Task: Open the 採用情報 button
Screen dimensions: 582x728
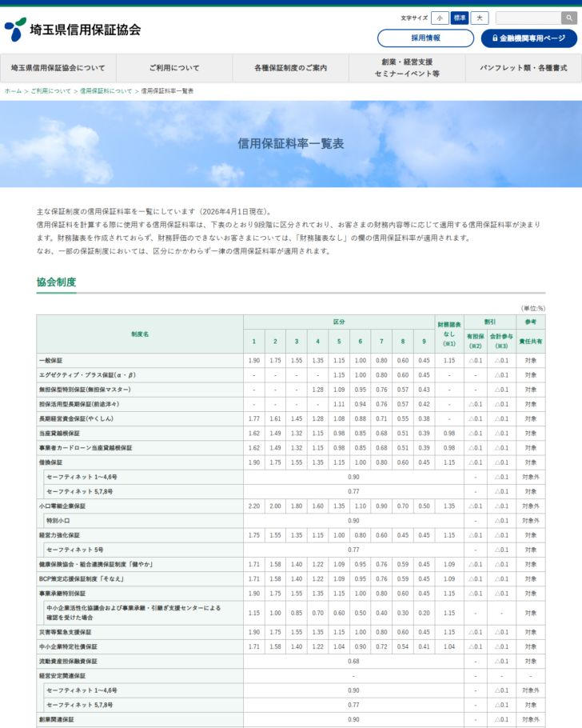Action: [x=425, y=38]
